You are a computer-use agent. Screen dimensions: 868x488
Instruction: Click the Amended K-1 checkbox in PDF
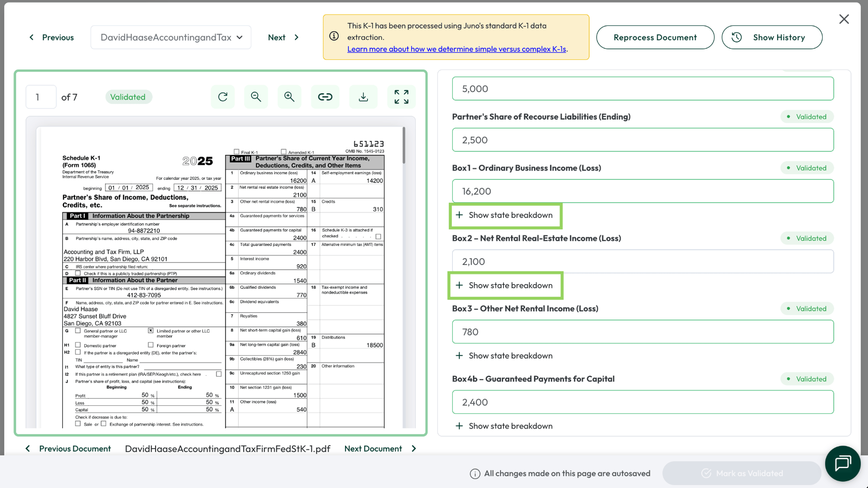click(284, 152)
